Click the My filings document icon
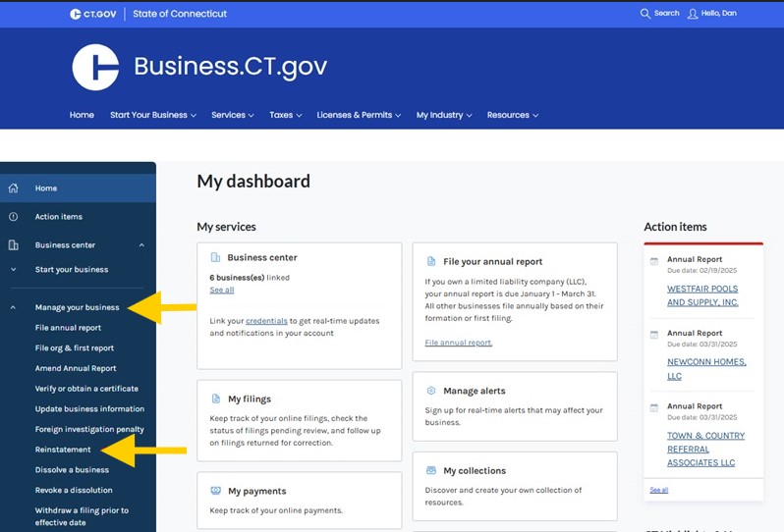This screenshot has height=532, width=784. point(216,399)
